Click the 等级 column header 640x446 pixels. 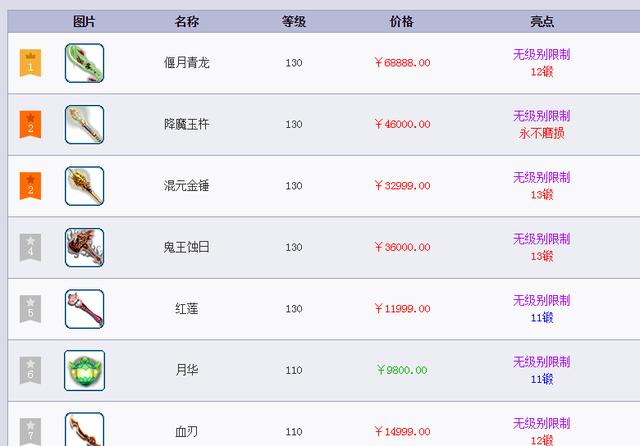pos(294,22)
